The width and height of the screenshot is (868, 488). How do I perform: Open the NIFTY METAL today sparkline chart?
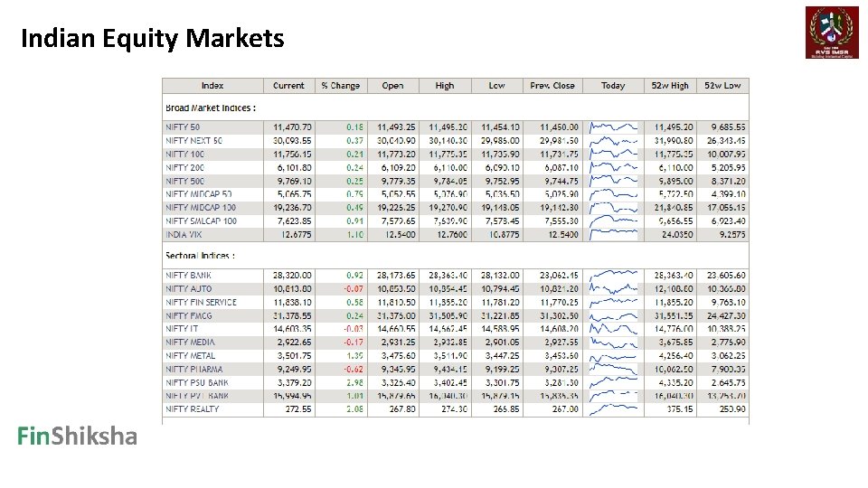click(613, 355)
